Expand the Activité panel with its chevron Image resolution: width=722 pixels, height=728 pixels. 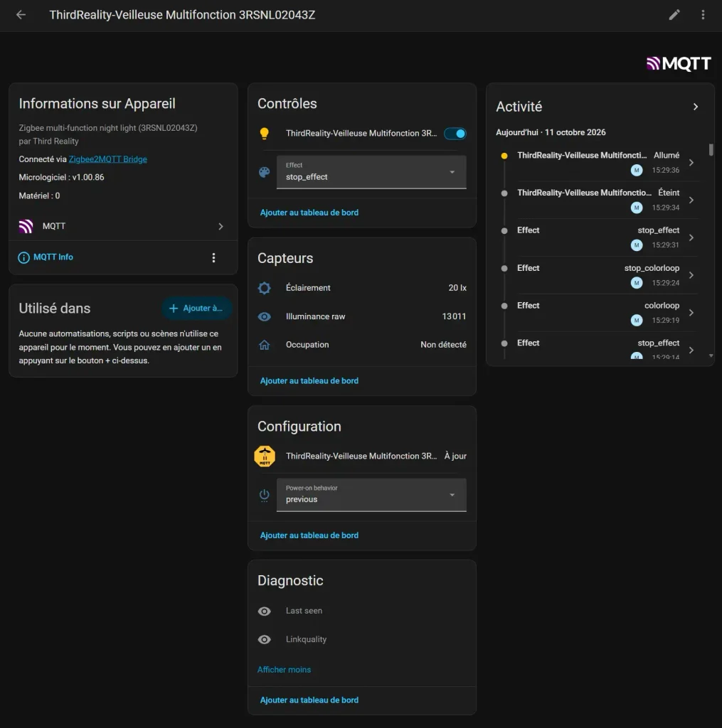pyautogui.click(x=696, y=107)
